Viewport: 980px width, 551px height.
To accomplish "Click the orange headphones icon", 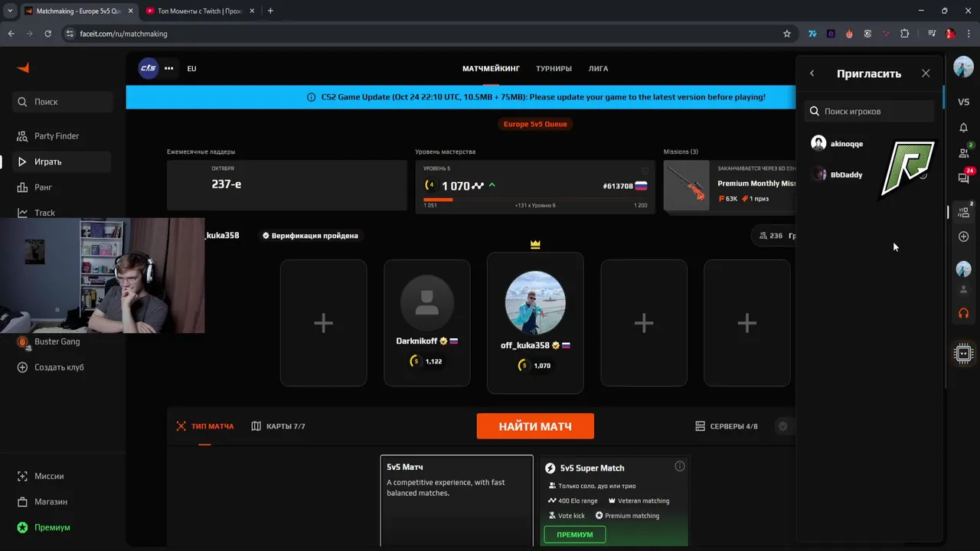I will 964,313.
